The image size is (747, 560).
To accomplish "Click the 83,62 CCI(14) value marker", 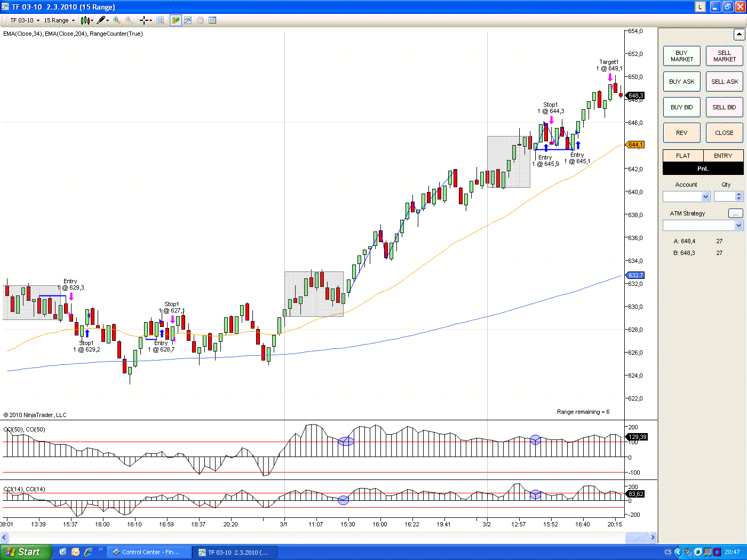I will click(636, 494).
